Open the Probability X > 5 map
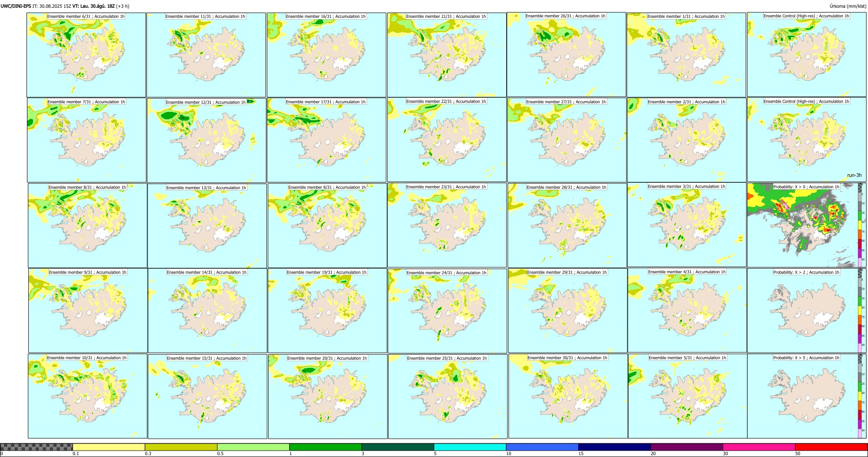The image size is (868, 457). pos(803,396)
